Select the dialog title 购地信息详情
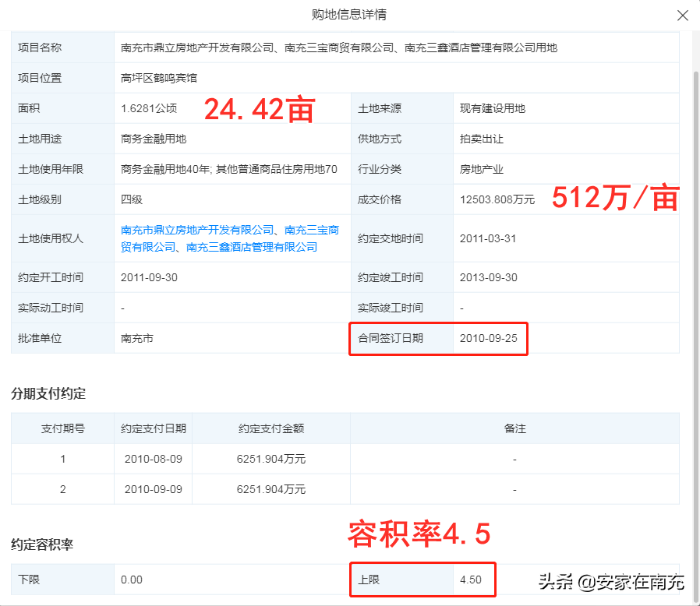The height and width of the screenshot is (606, 700). pos(349,15)
